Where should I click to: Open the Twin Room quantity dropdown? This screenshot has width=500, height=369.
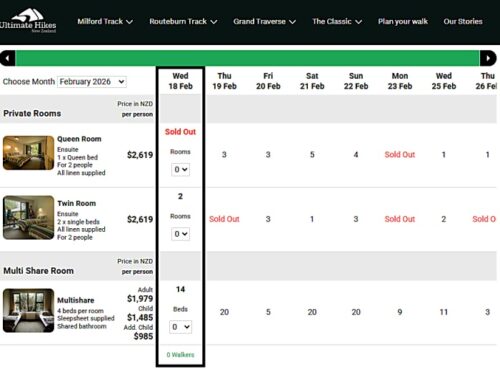pyautogui.click(x=180, y=234)
